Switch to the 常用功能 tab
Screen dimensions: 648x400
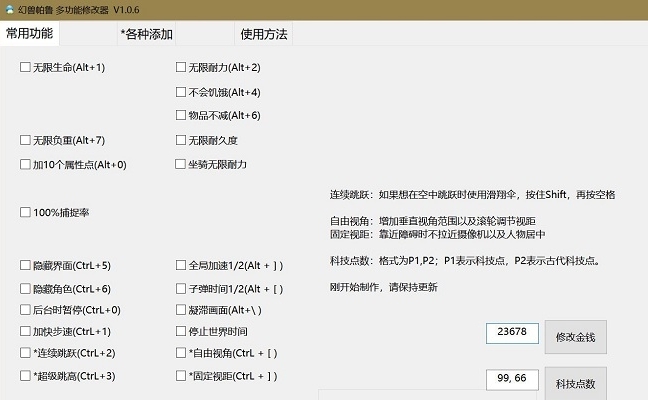(x=29, y=33)
